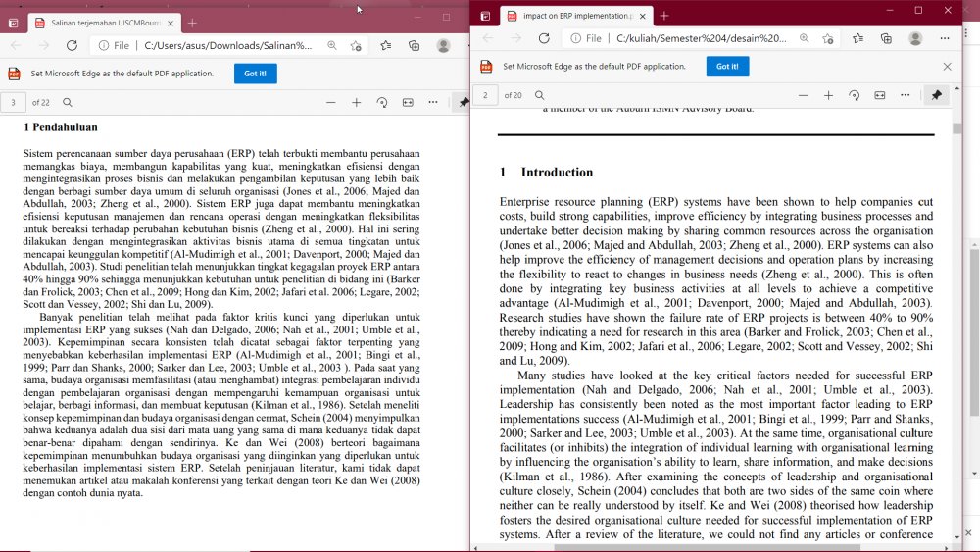Toggle pin toolbar in right PDF

coord(936,95)
